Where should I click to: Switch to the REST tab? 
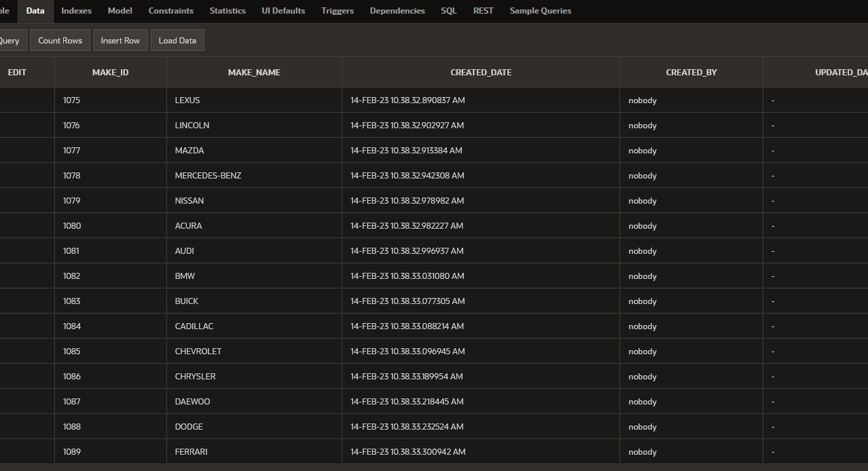(x=484, y=11)
